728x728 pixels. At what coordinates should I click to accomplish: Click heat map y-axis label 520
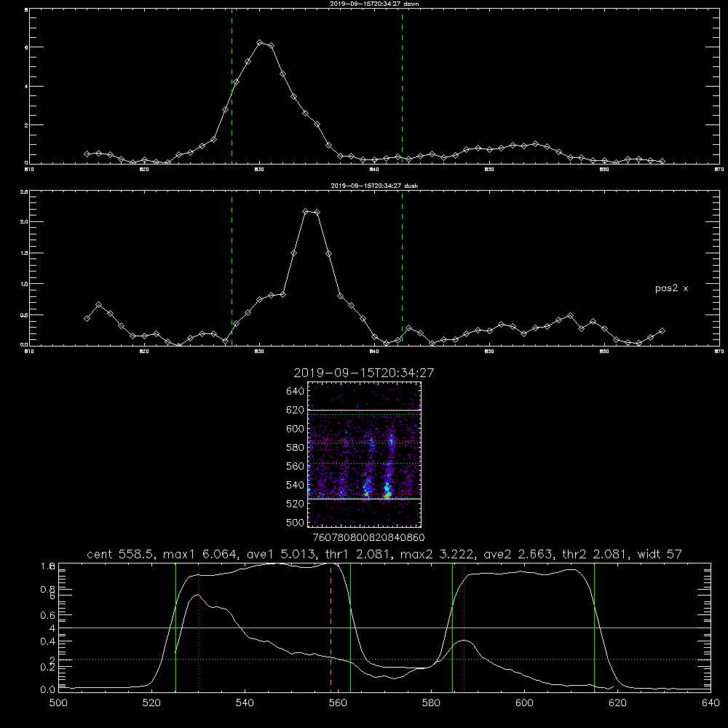(296, 504)
